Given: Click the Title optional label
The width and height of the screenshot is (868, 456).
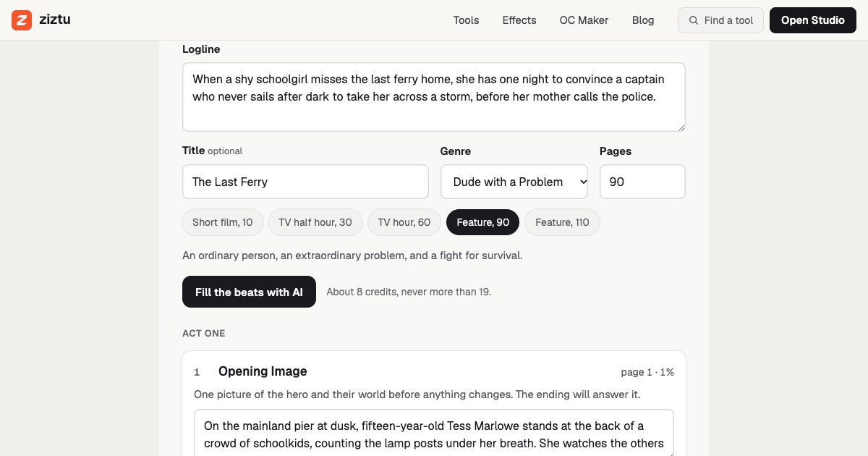Looking at the screenshot, I should tap(212, 151).
